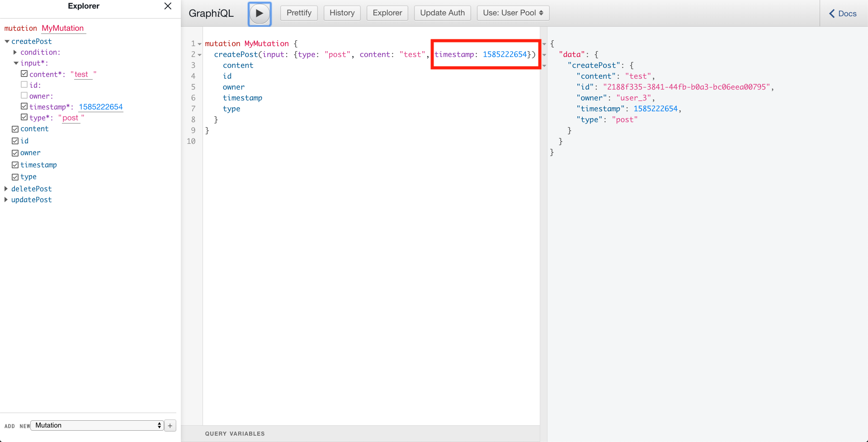Run the mutation with the play button
The width and height of the screenshot is (868, 442).
point(259,14)
